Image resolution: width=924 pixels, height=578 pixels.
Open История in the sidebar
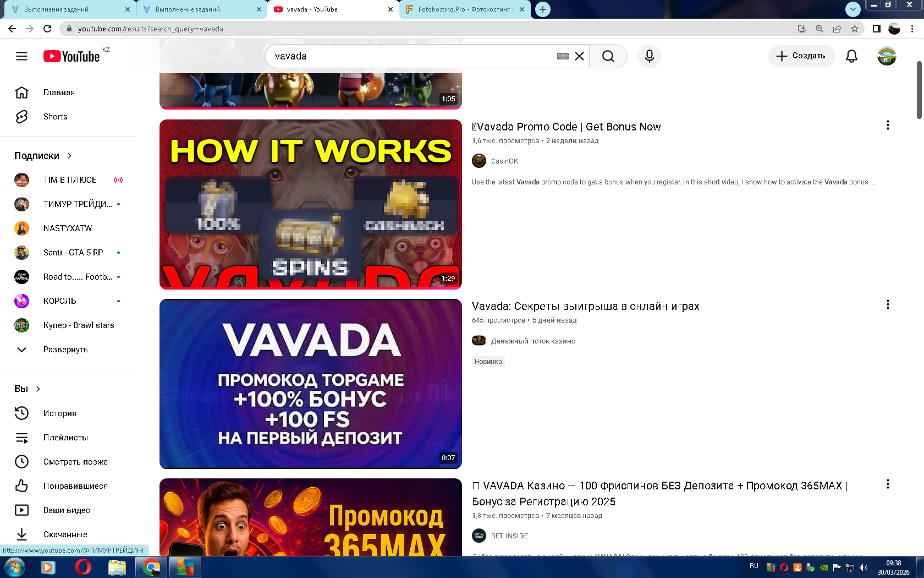click(x=68, y=413)
